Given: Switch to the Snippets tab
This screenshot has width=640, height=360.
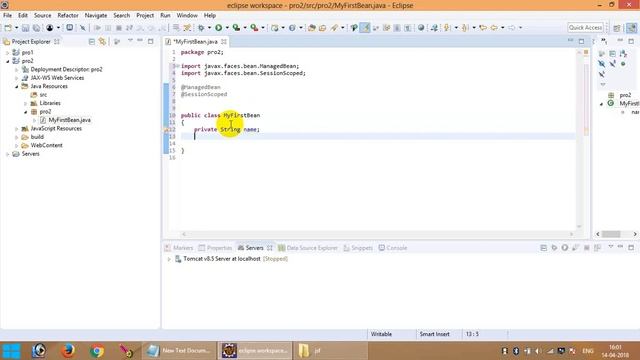Looking at the screenshot, I should 358,248.
